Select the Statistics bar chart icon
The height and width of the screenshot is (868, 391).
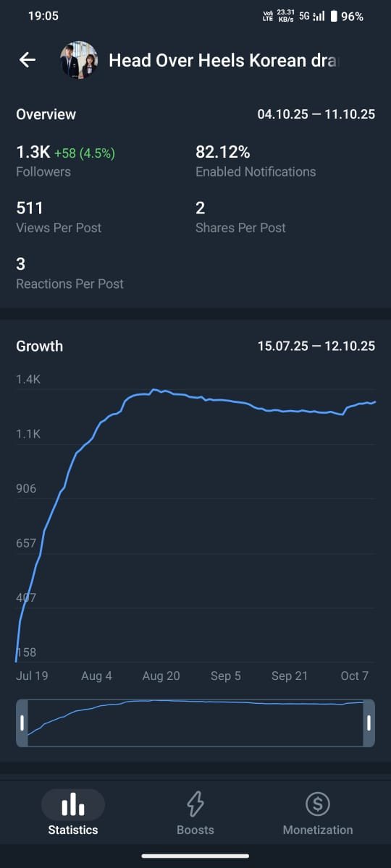[x=73, y=804]
